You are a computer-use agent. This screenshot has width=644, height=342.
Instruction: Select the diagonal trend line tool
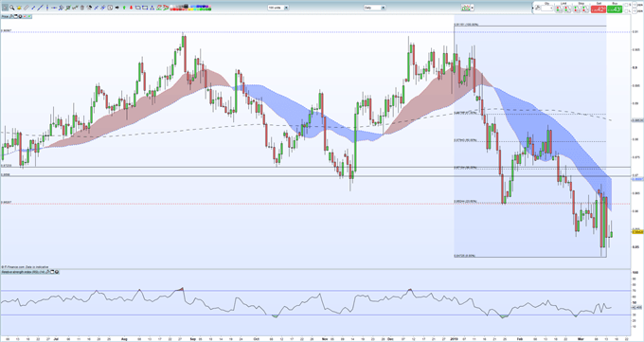coord(40,8)
